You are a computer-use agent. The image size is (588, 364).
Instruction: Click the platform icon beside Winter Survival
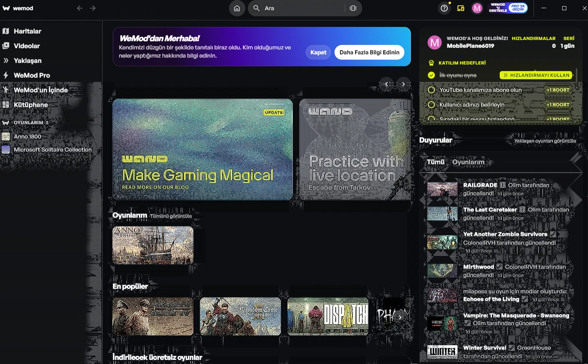512,348
